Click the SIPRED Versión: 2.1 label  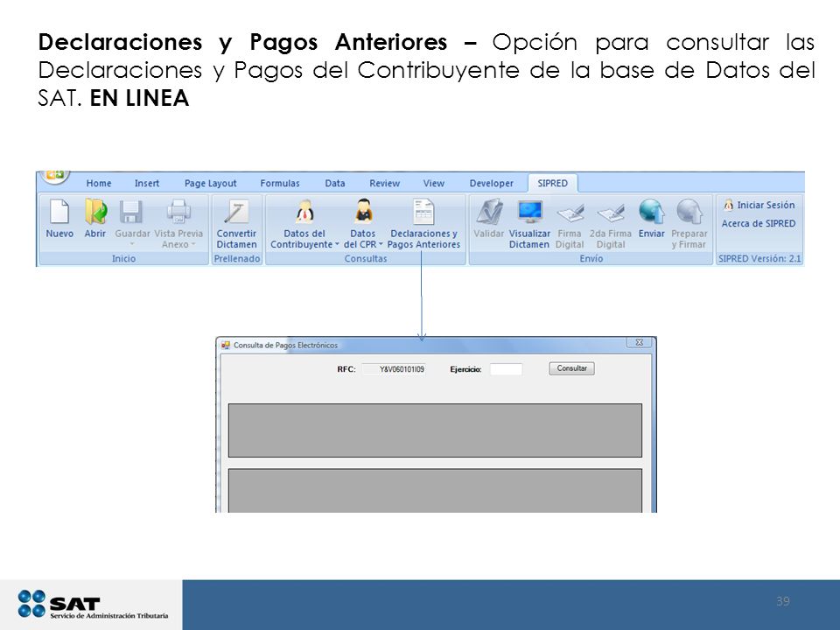pos(759,259)
